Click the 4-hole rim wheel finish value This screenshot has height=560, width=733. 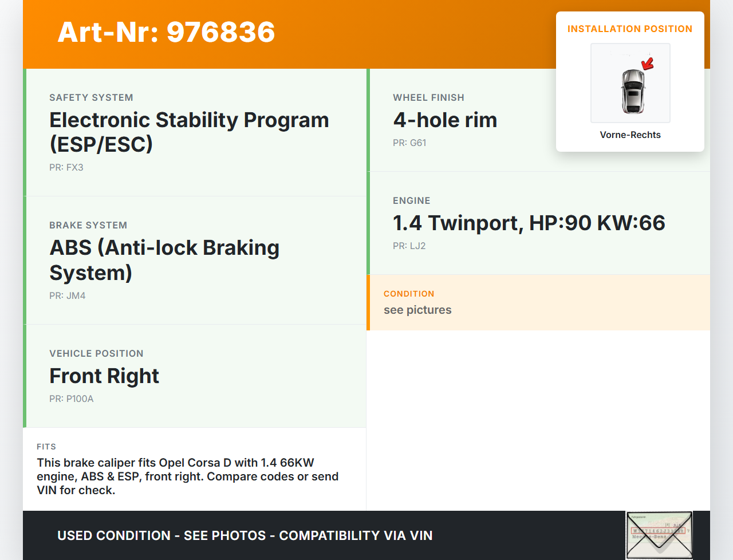click(445, 120)
